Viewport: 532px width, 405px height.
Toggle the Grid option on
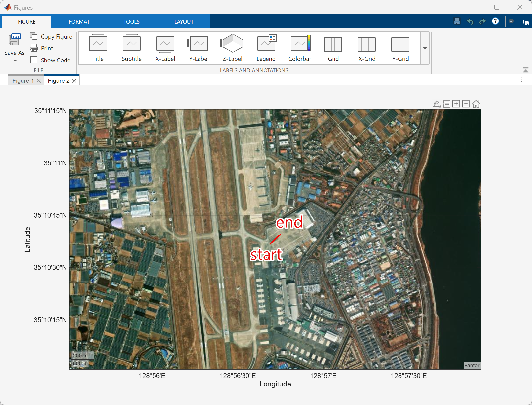pos(333,48)
